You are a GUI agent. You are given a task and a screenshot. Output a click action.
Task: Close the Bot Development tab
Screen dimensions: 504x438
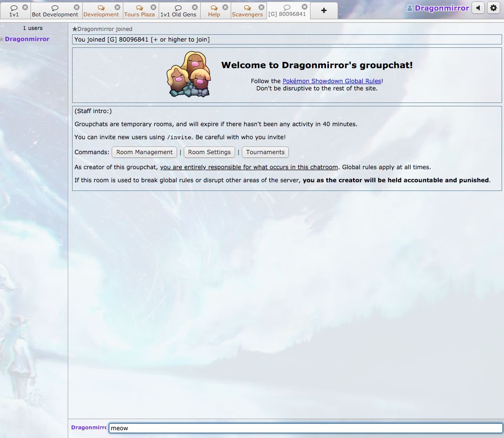pos(76,7)
